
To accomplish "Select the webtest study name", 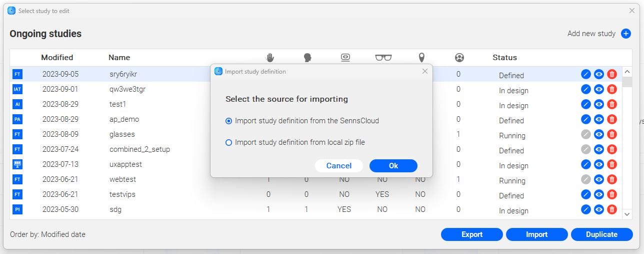I will pos(123,179).
